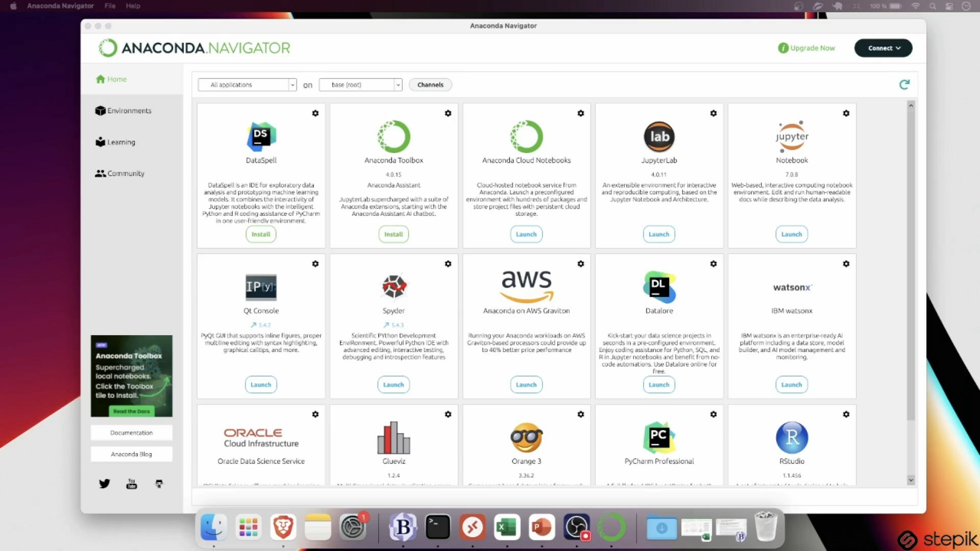The height and width of the screenshot is (551, 980).
Task: Open Trash in the dock
Action: (x=765, y=527)
